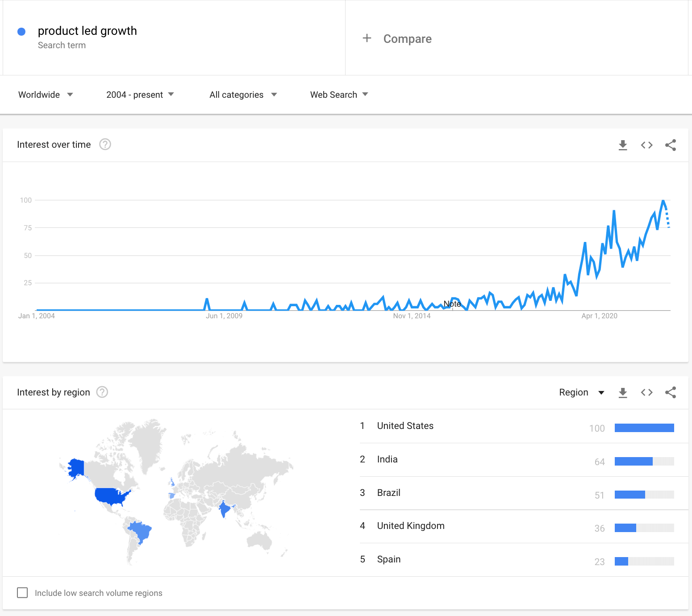The height and width of the screenshot is (616, 692).
Task: Download the Interest over time data
Action: click(623, 145)
